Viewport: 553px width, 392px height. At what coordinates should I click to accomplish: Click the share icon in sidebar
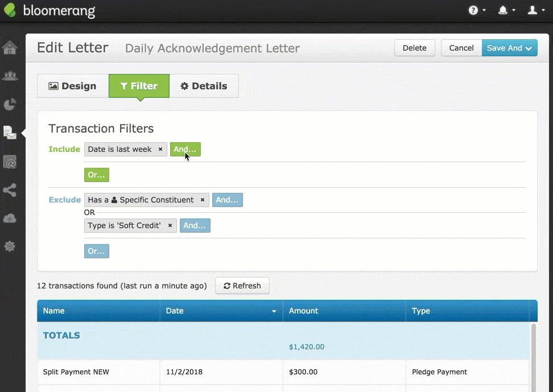pos(10,190)
